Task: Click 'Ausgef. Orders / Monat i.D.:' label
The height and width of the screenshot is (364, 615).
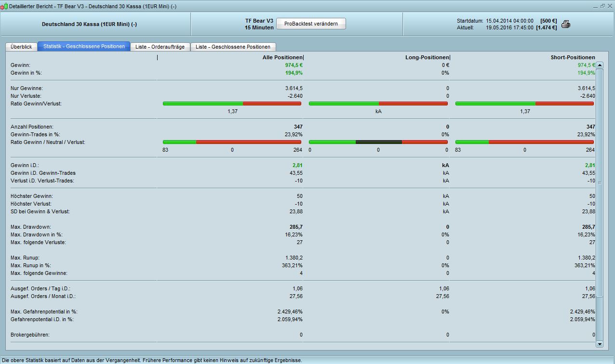Action: point(43,296)
